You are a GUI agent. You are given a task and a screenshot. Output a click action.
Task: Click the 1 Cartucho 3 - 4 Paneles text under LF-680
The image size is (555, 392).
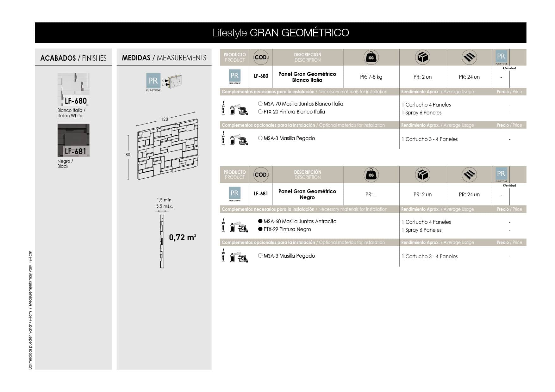click(x=430, y=139)
